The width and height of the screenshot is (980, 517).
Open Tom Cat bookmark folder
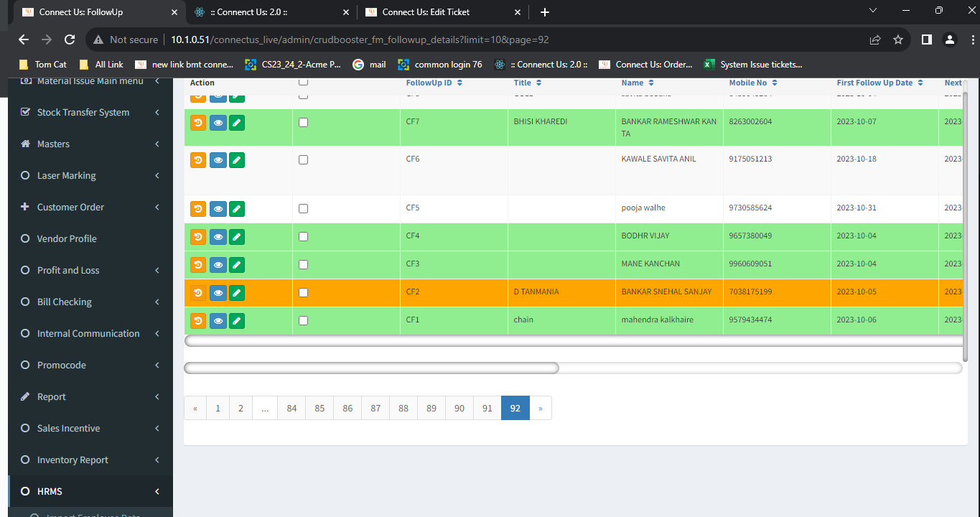[43, 65]
